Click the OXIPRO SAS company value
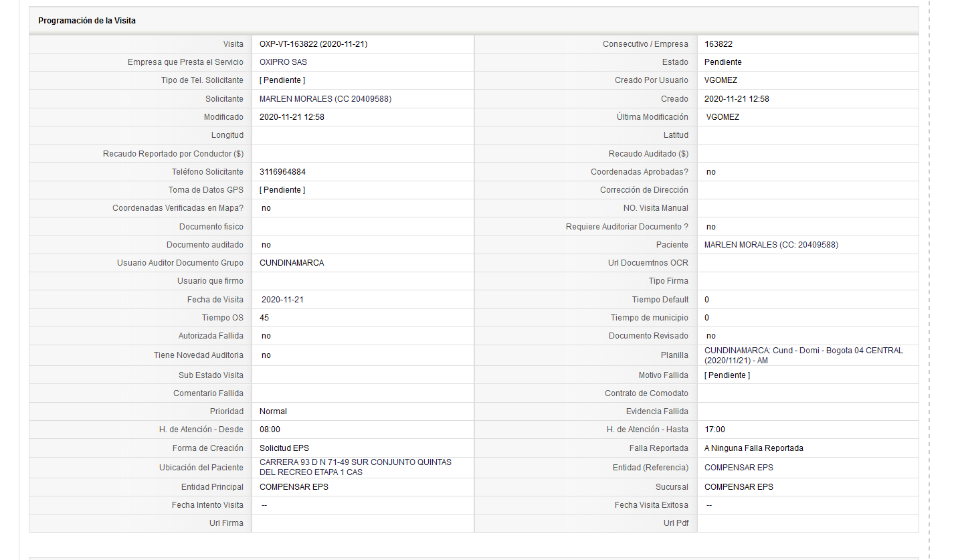This screenshot has height=560, width=956. 284,62
